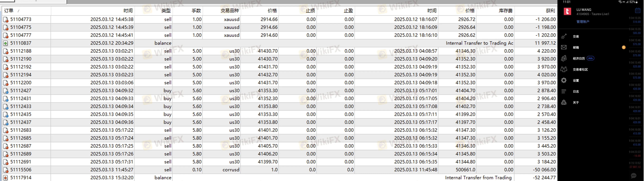Click the orange mailbox notification badge

click(624, 47)
